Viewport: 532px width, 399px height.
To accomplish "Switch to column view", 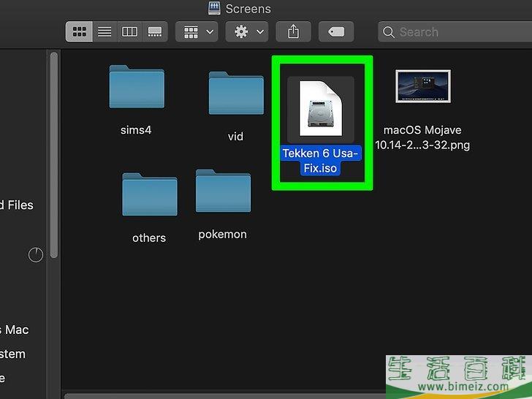I will click(129, 32).
